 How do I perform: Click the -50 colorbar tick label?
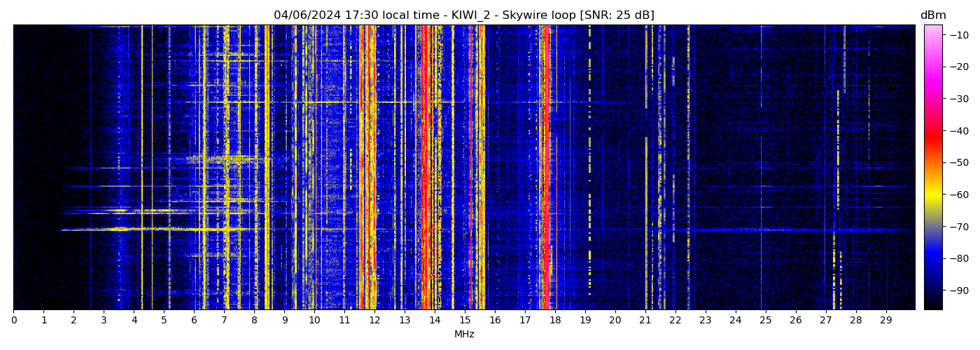coord(959,162)
